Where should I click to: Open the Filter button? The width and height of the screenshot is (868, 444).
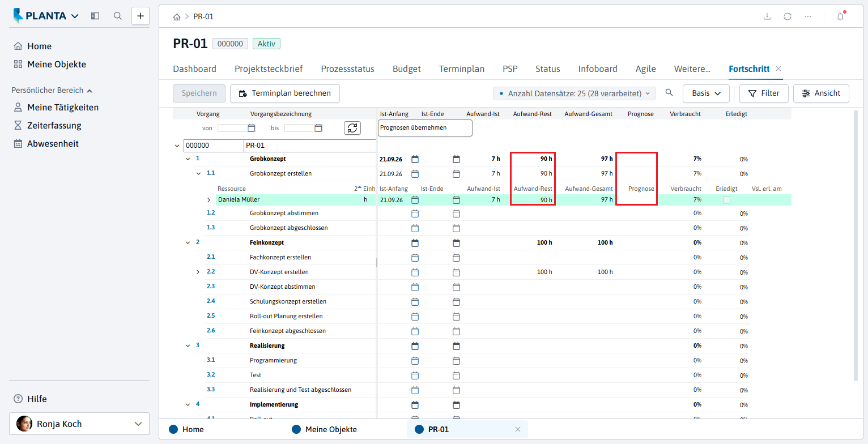(763, 93)
